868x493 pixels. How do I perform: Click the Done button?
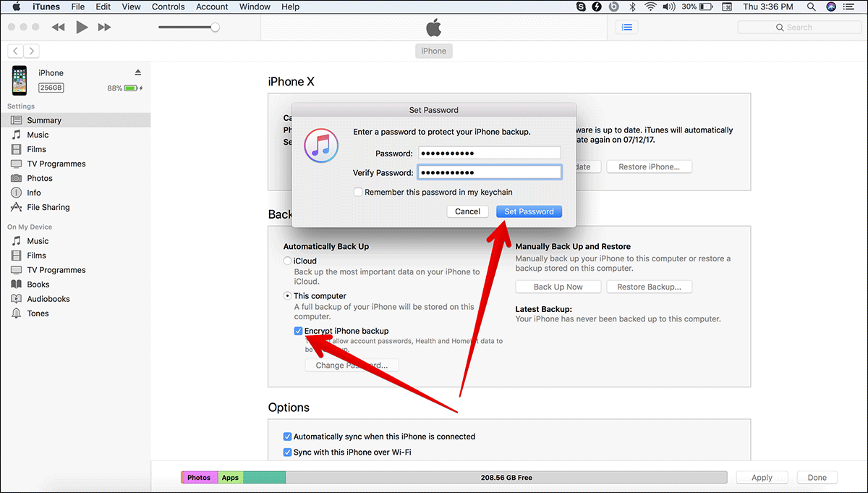[x=817, y=478]
